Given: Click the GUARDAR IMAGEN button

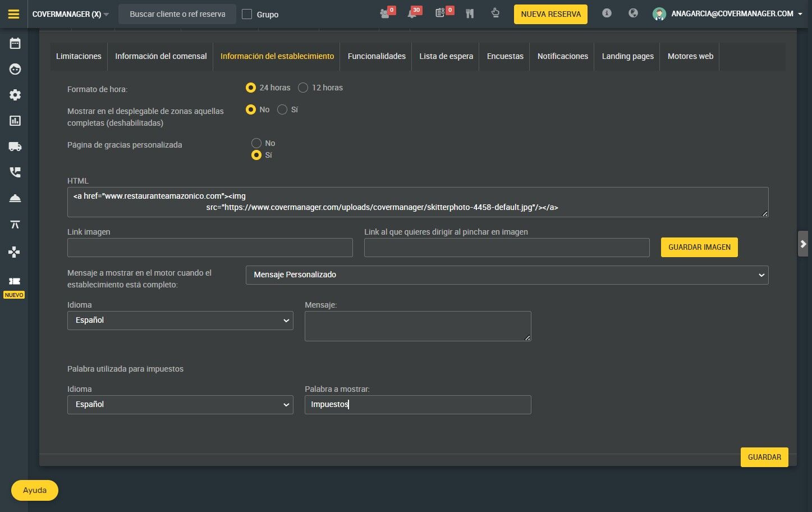Looking at the screenshot, I should (699, 247).
